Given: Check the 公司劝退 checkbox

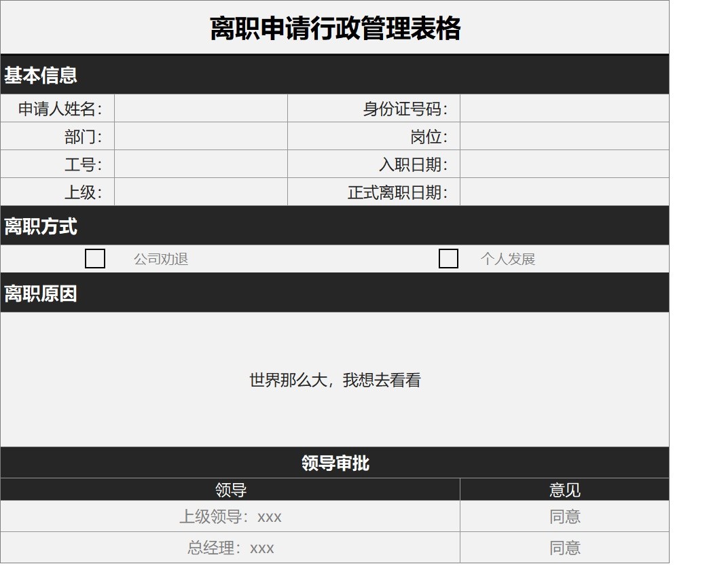Looking at the screenshot, I should [x=95, y=258].
